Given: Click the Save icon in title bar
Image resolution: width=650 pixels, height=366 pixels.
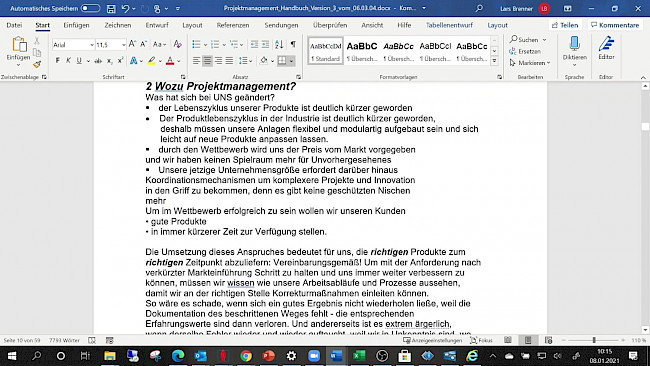Looking at the screenshot, I should click(x=111, y=8).
